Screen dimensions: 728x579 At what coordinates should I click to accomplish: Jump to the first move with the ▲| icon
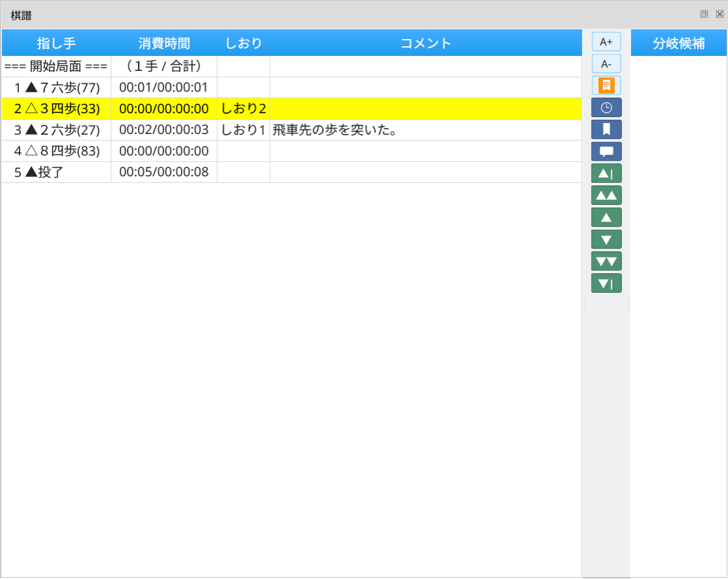(x=606, y=173)
